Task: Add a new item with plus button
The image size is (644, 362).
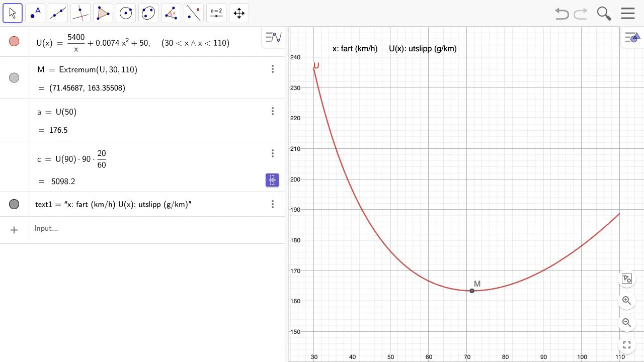Action: (x=14, y=230)
